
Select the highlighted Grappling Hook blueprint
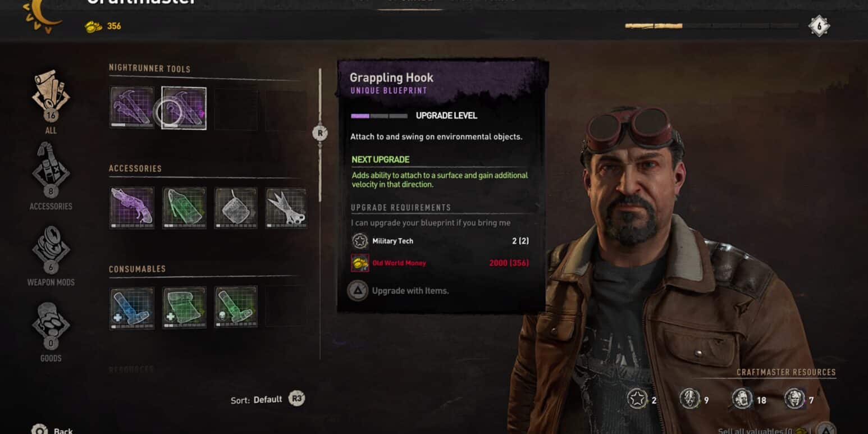click(184, 108)
